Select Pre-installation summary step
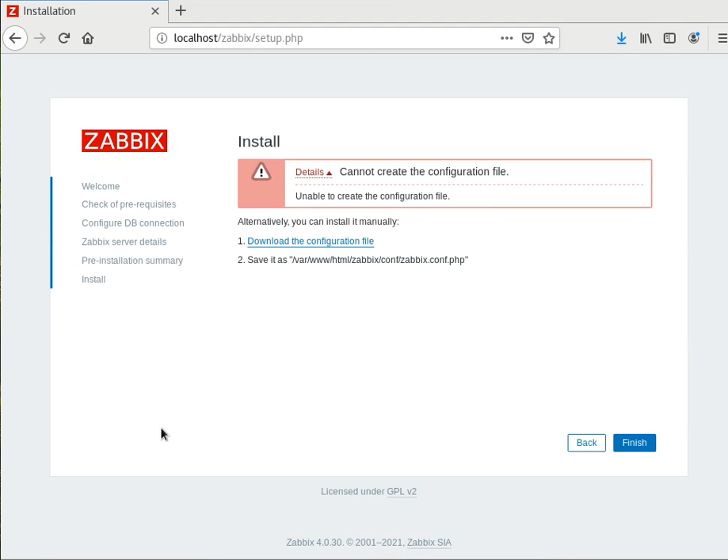The image size is (728, 560). pyautogui.click(x=132, y=261)
